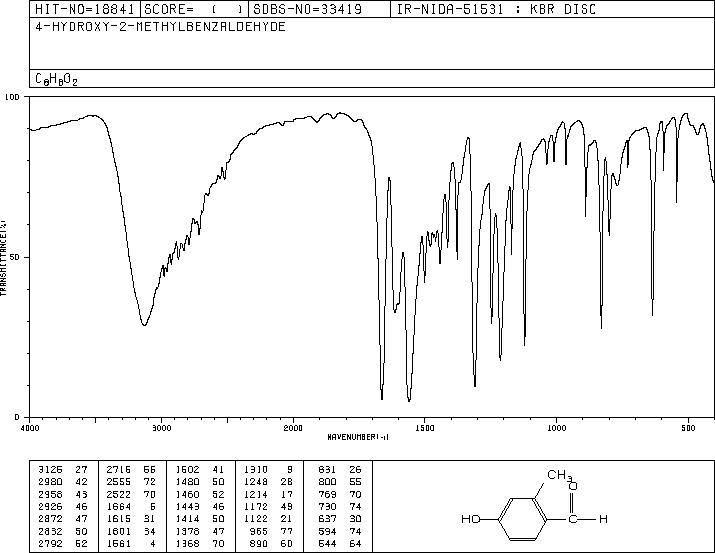
Task: Click the 50 label on the y-axis
Action: click(15, 257)
